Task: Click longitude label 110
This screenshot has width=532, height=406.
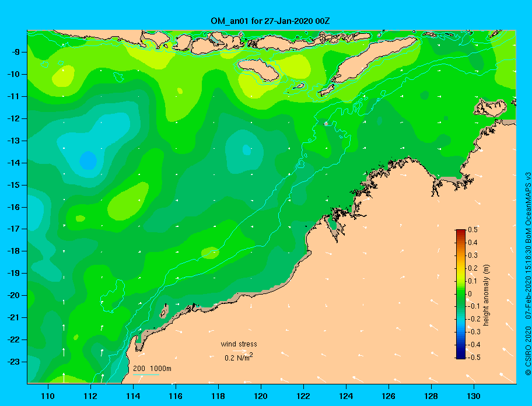Action: click(x=48, y=396)
